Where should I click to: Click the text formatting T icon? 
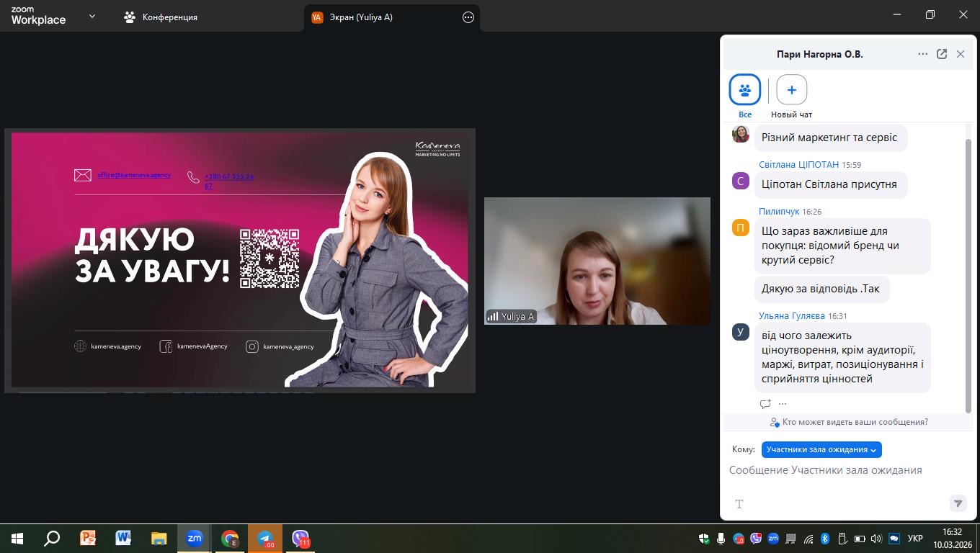[739, 504]
